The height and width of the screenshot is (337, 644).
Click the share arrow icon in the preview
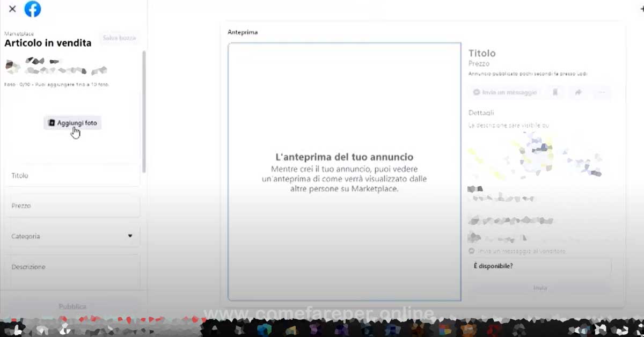579,92
